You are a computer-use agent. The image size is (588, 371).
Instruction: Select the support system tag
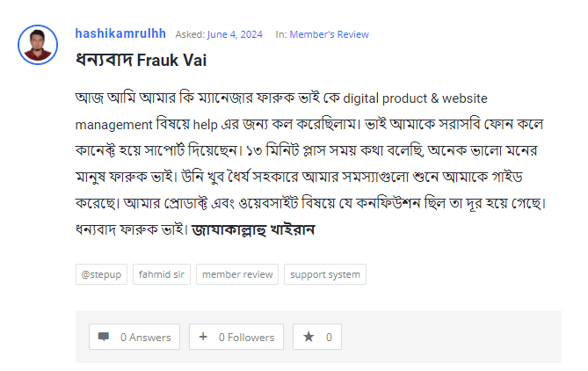[x=324, y=274]
